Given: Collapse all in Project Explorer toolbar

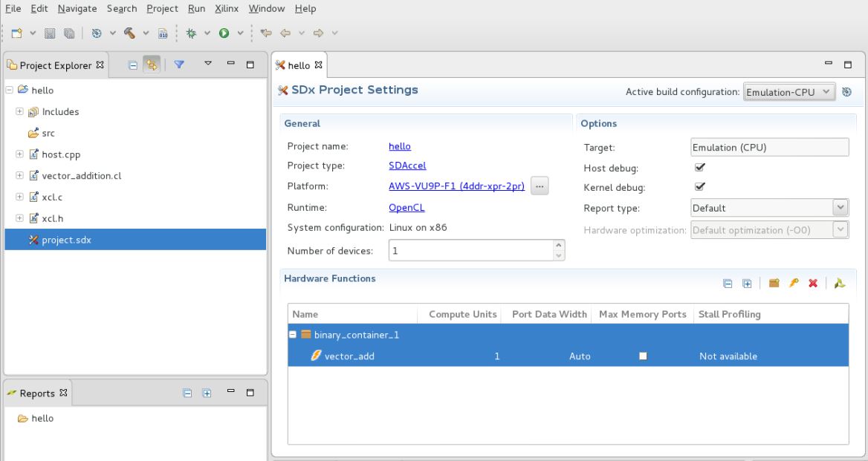Looking at the screenshot, I should [x=133, y=65].
